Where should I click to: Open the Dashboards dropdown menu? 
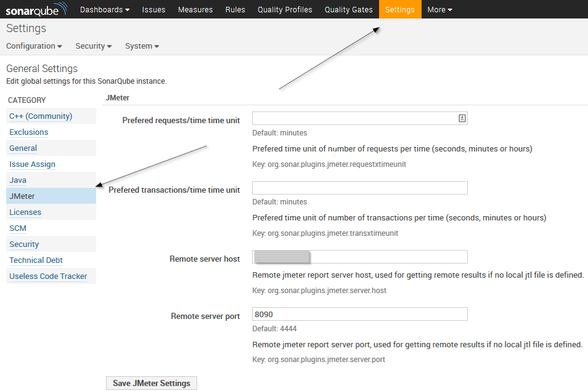pos(105,10)
